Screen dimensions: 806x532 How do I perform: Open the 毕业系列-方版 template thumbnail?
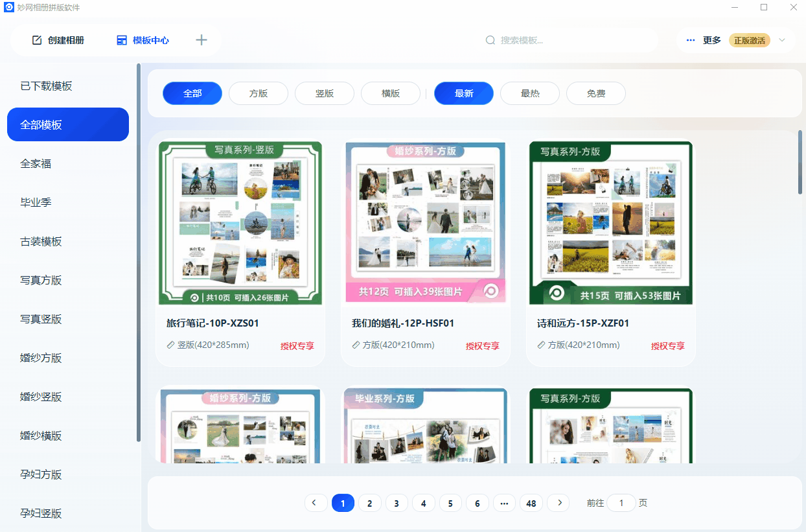(x=426, y=426)
